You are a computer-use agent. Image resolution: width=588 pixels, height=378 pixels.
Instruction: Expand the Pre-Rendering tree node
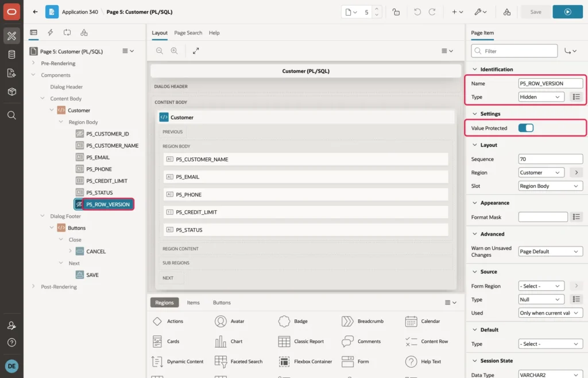(33, 63)
